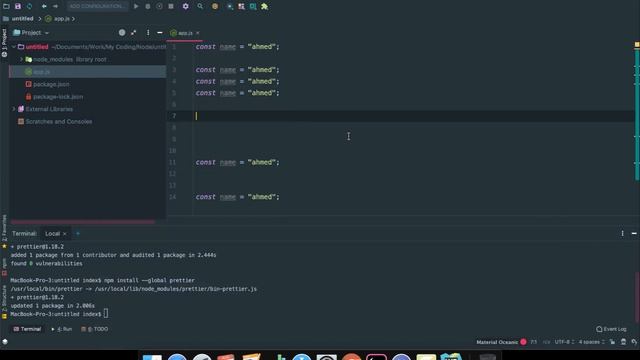Open the 6: TODO tool window
The height and width of the screenshot is (360, 640).
coord(95,329)
